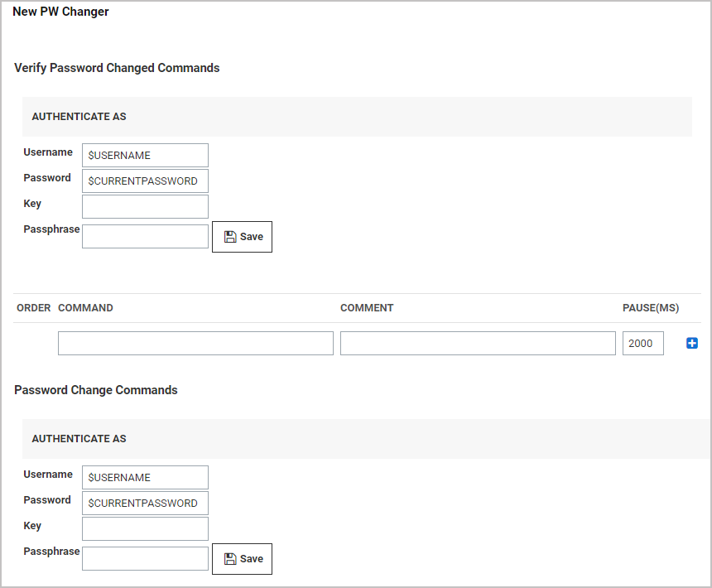Viewport: 712px width, 588px height.
Task: Click Save button under Verify Password Changed Commands
Action: (x=242, y=237)
